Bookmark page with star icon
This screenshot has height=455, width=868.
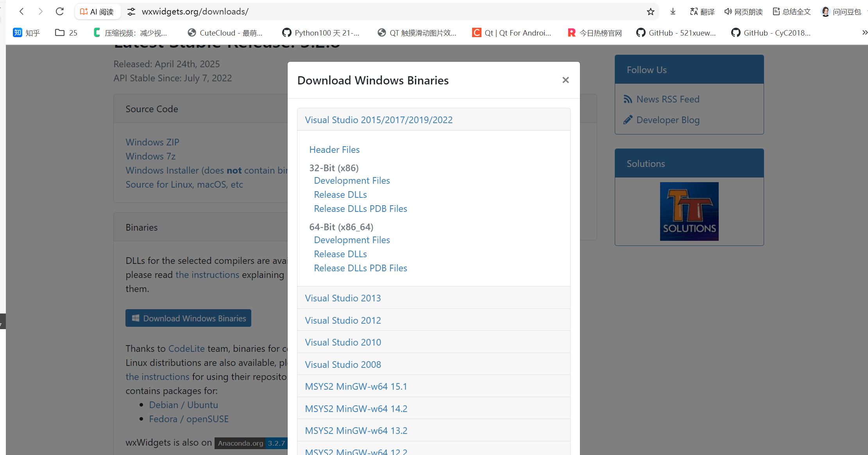pos(650,12)
